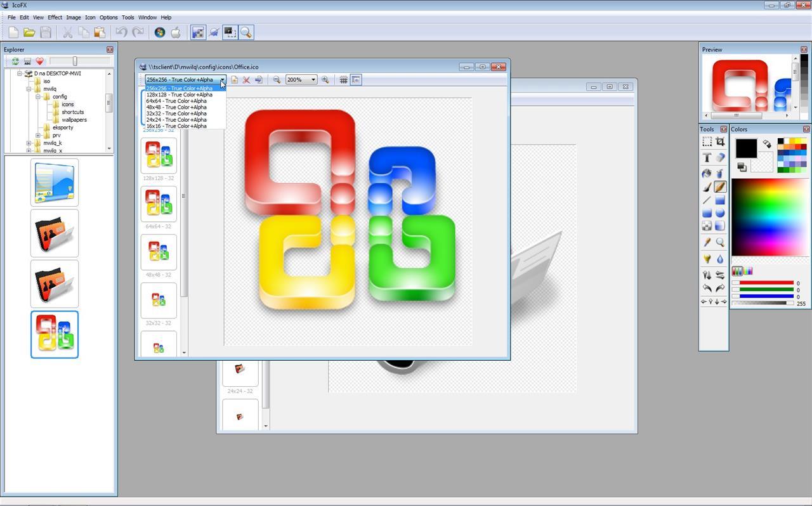Click the blue desktop icon thumbnail in Explorer
Screen dimensions: 812x506
tap(55, 183)
